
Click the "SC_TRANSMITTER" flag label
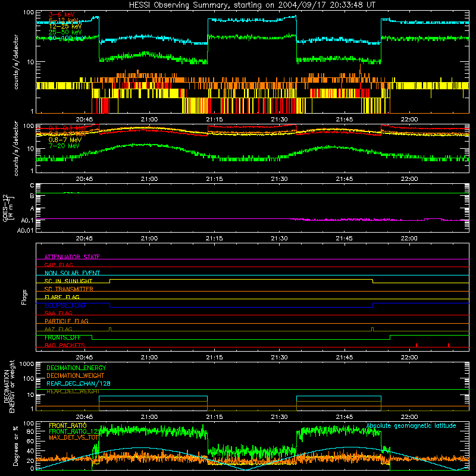[69, 289]
